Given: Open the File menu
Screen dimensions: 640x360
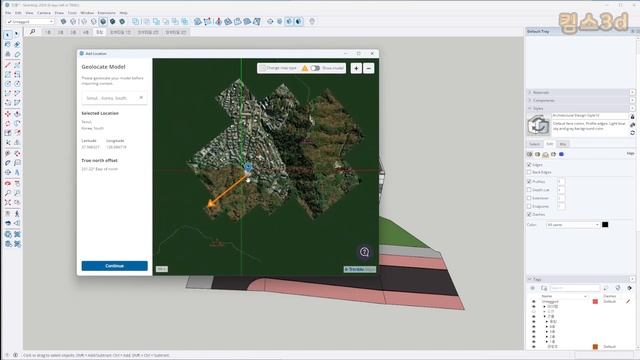Looking at the screenshot, I should (8, 13).
